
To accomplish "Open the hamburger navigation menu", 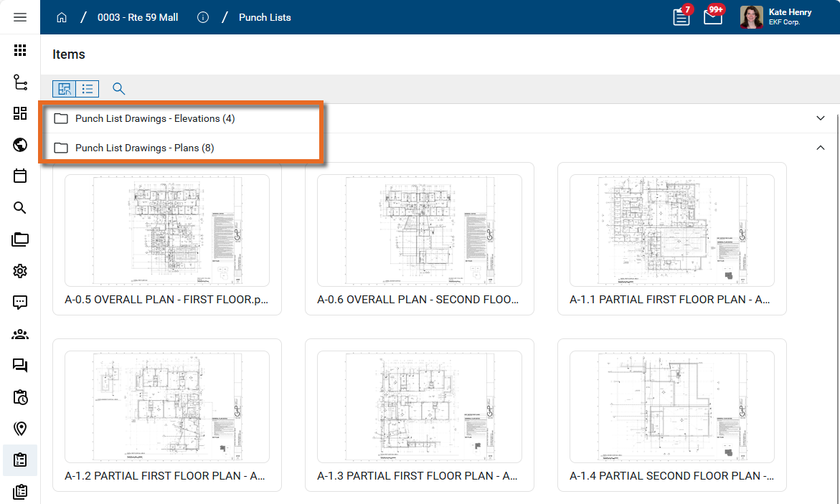I will tap(20, 17).
